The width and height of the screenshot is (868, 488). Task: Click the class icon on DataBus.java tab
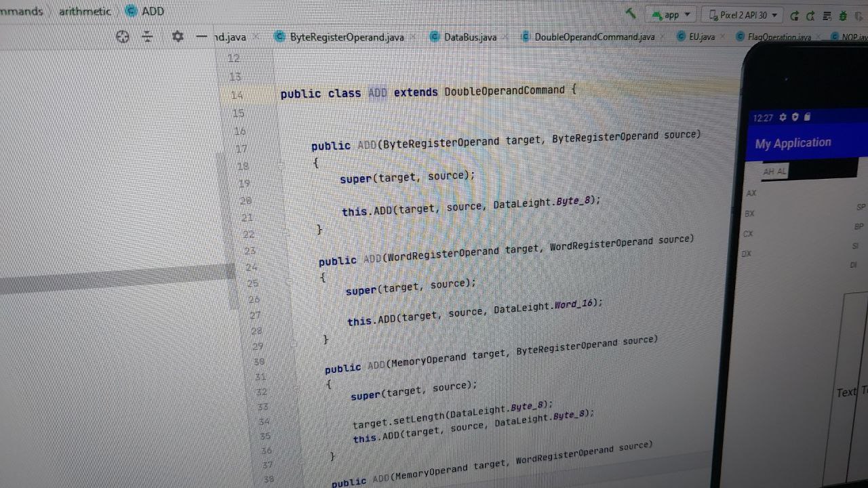coord(435,37)
